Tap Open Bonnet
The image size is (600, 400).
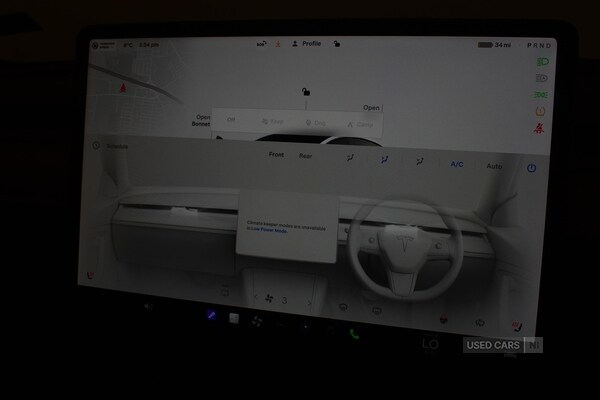point(201,120)
